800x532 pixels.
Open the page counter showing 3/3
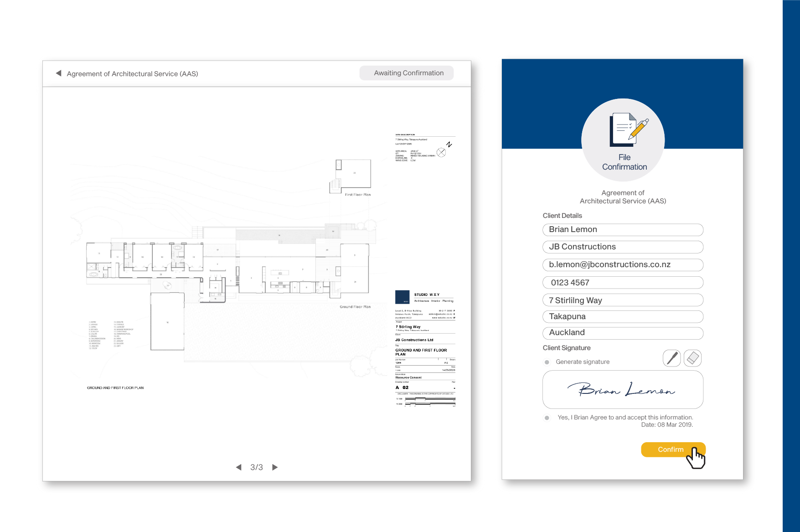click(257, 467)
